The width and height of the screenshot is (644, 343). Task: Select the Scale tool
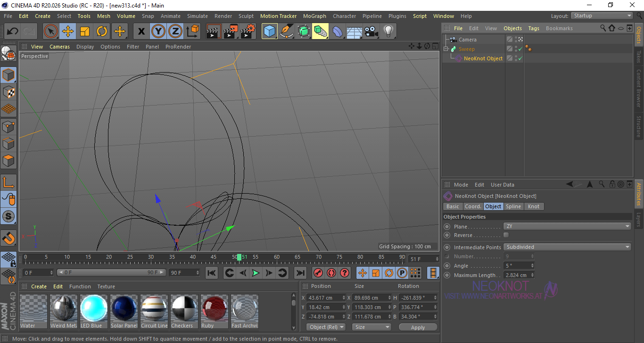click(x=85, y=32)
